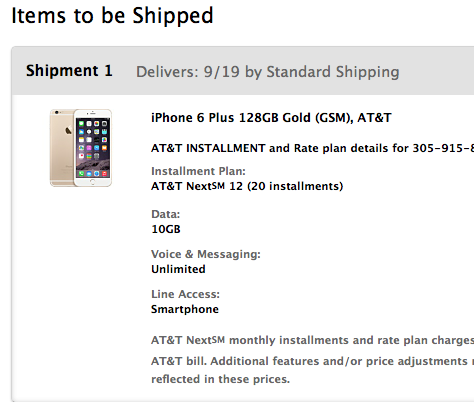The image size is (474, 402).
Task: Open the iPhone 6 Plus 128GB Gold title
Action: tap(271, 118)
